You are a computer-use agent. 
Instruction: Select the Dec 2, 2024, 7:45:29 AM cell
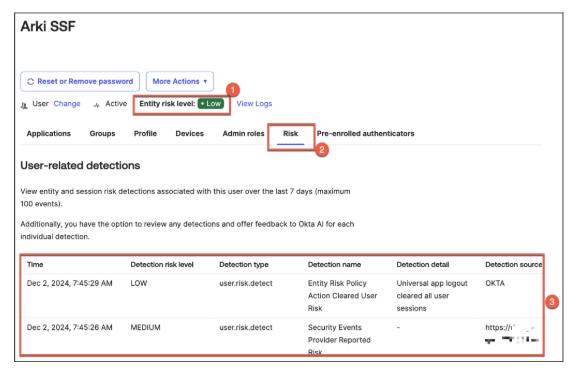point(70,283)
